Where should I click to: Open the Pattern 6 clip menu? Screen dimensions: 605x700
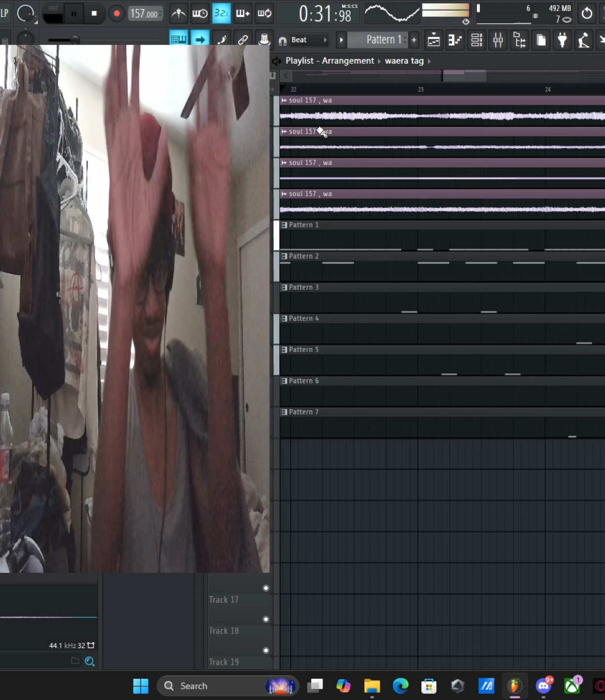pos(284,381)
